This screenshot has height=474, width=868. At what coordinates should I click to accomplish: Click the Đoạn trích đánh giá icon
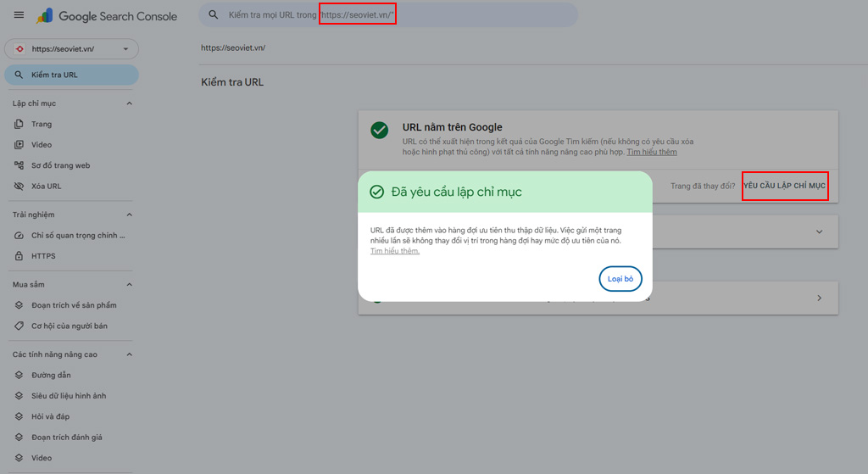[x=19, y=437]
